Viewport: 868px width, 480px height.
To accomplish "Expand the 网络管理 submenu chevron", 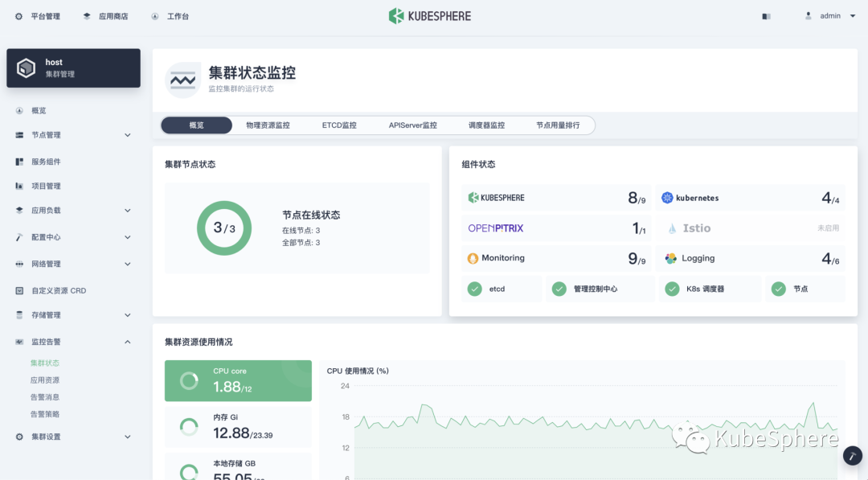I will [127, 264].
